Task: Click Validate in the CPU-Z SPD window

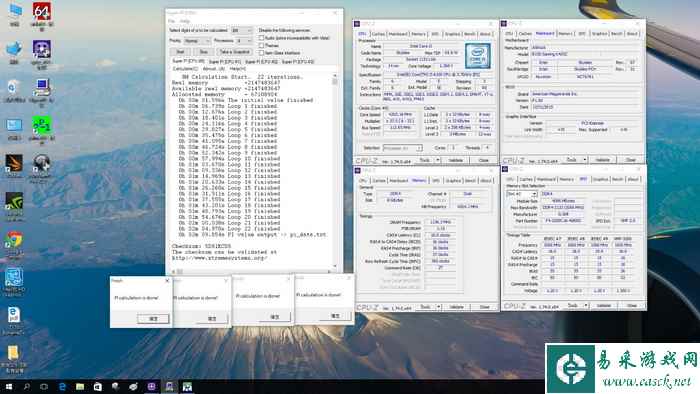Action: 604,306
